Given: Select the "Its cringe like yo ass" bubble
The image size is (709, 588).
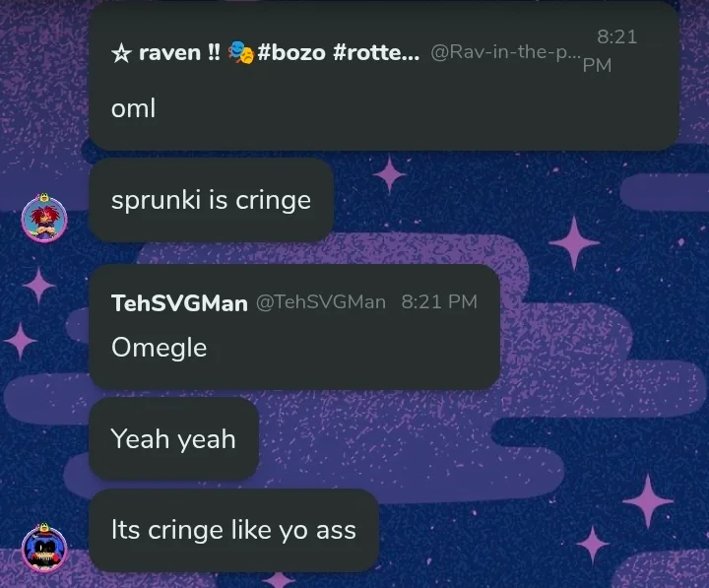Looking at the screenshot, I should coord(233,531).
